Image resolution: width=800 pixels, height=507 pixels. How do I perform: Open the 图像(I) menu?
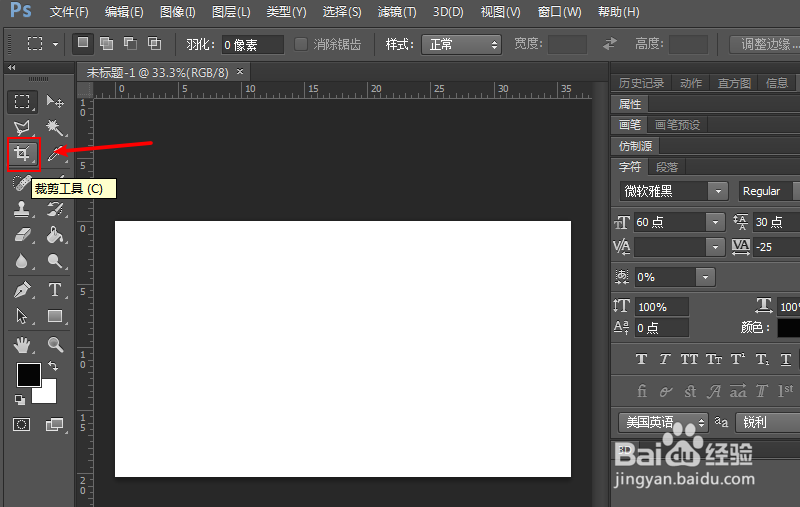(178, 12)
